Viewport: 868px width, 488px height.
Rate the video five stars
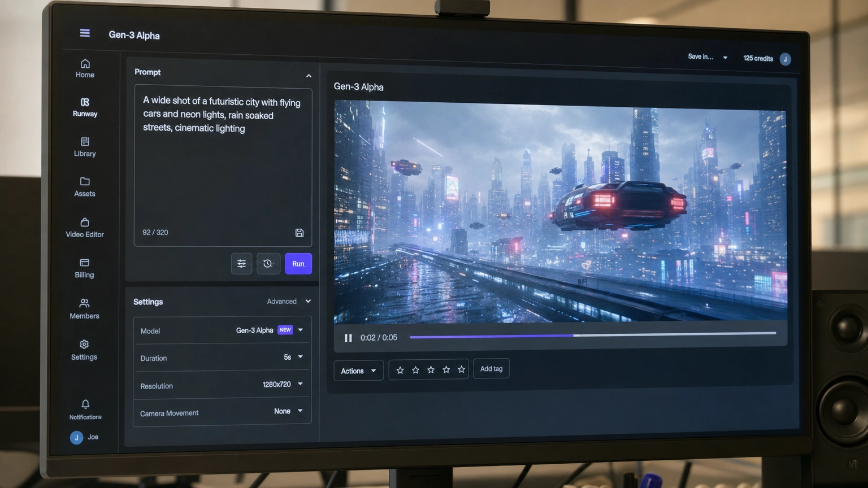(x=462, y=369)
